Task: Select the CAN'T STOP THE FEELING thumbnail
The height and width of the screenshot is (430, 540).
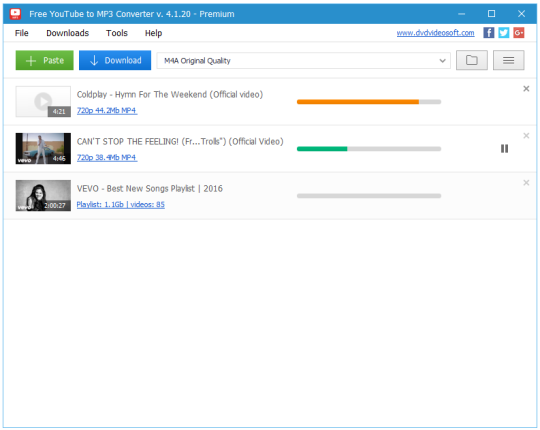Action: tap(43, 148)
